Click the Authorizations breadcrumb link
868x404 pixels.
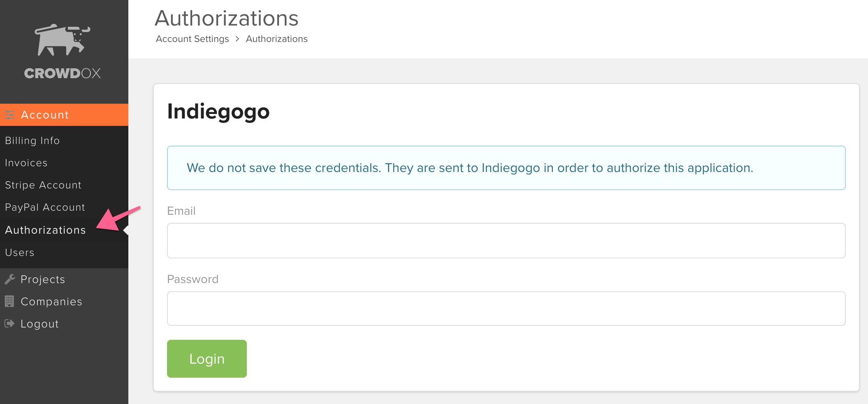(x=277, y=39)
